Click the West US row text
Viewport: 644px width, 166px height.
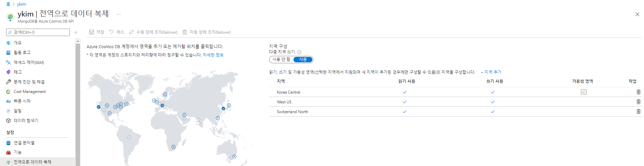tap(284, 102)
